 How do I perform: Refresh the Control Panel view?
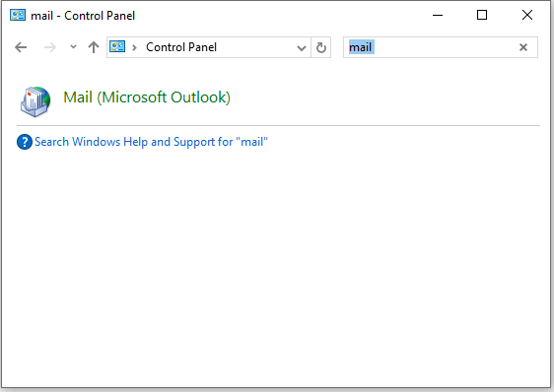click(320, 47)
